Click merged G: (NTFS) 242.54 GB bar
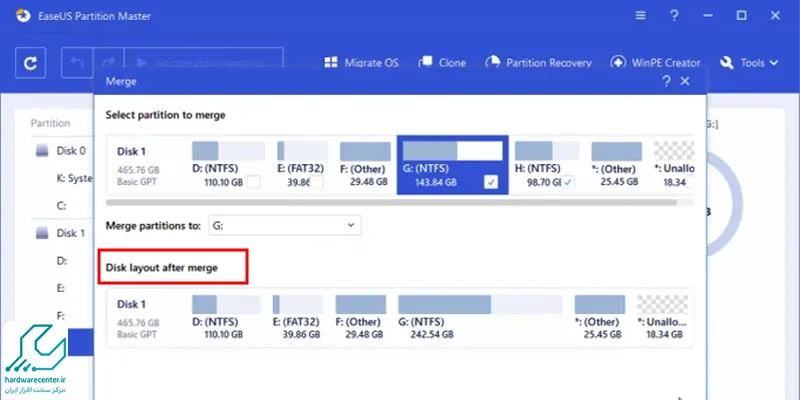The image size is (800, 400). tap(480, 304)
